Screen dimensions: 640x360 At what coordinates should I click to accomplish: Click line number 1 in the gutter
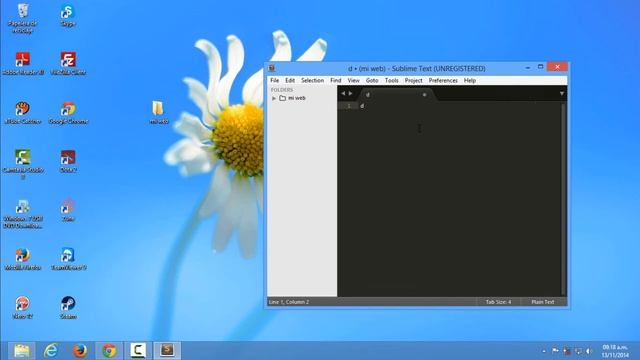click(x=349, y=106)
